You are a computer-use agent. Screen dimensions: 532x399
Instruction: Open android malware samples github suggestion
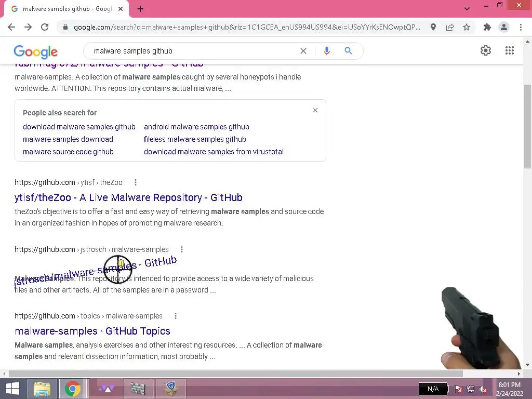(x=196, y=127)
